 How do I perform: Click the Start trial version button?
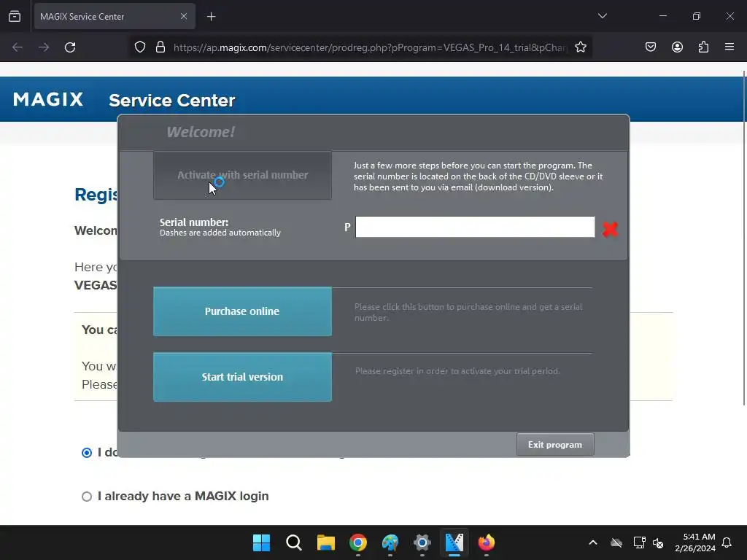(242, 377)
